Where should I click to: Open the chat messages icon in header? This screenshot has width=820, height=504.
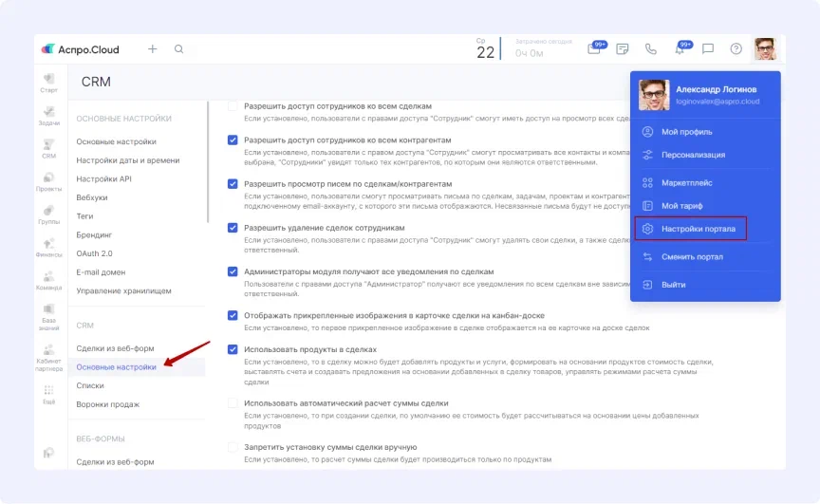click(708, 49)
